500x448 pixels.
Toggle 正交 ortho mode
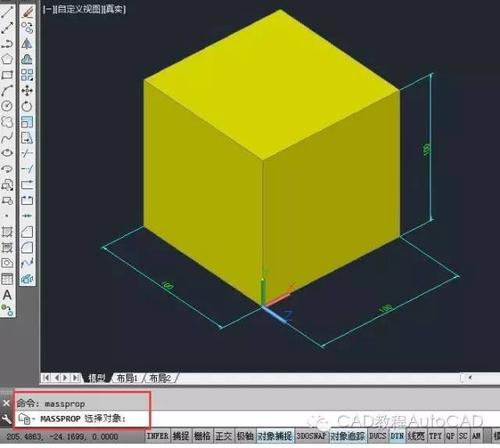(x=223, y=436)
